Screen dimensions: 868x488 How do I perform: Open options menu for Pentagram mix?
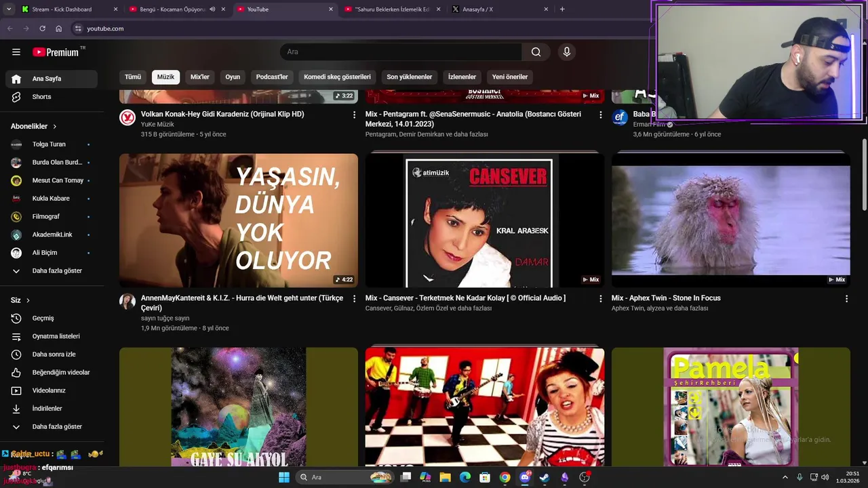pyautogui.click(x=600, y=115)
